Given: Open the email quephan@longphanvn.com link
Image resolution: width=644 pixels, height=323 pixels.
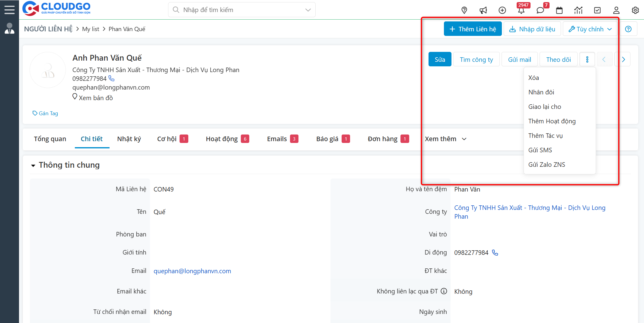Looking at the screenshot, I should pos(192,271).
